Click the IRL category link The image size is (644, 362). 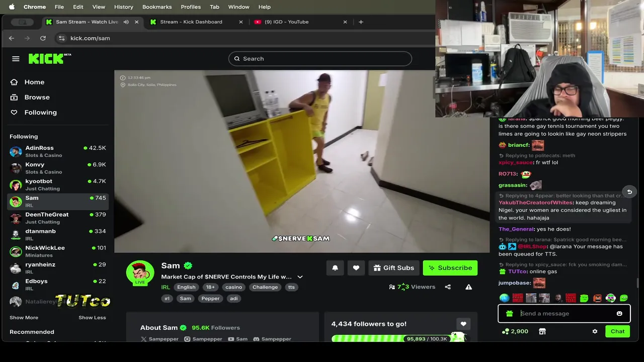166,287
